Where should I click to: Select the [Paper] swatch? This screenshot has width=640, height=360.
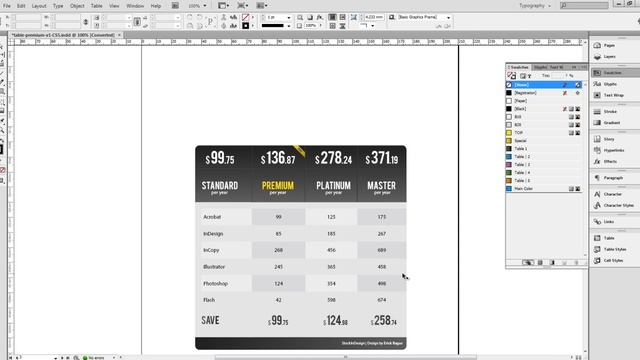[x=544, y=100]
